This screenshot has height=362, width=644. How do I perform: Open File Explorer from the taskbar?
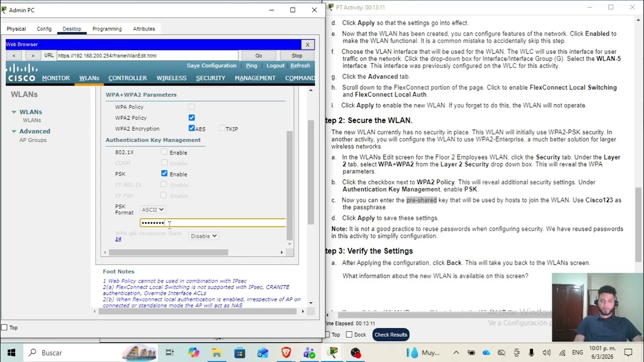click(216, 352)
